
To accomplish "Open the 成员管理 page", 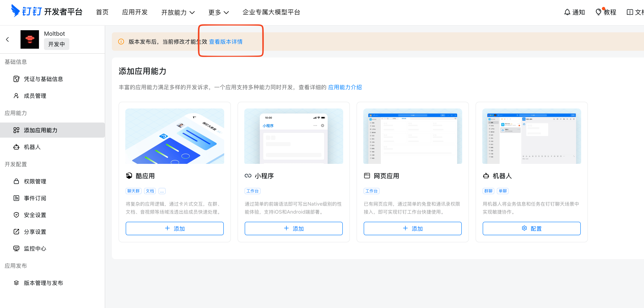I will coord(35,96).
